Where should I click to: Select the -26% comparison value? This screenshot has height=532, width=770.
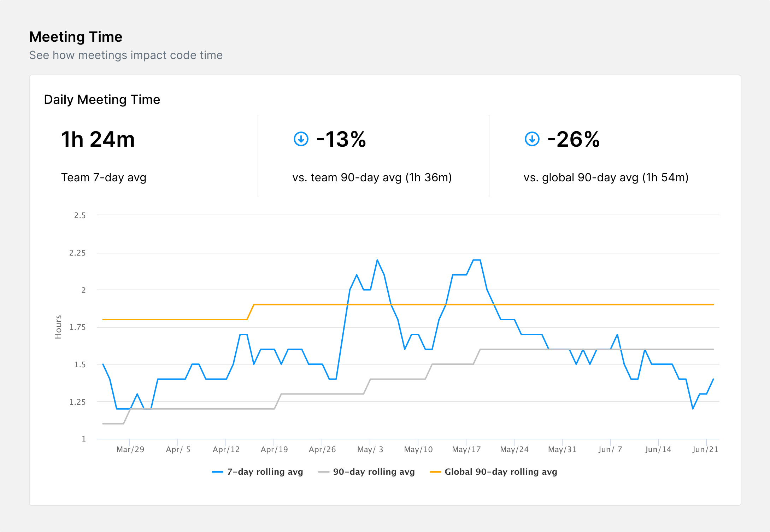(x=574, y=139)
